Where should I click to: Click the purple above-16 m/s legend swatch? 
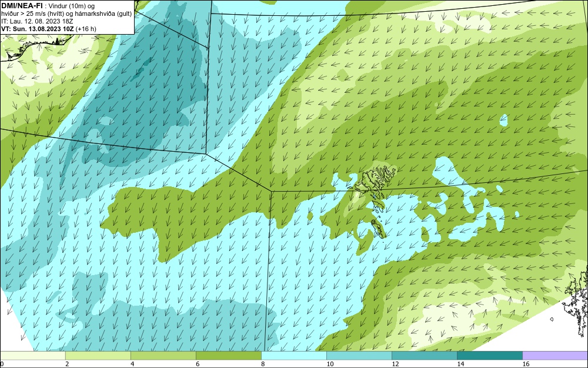(x=555, y=355)
